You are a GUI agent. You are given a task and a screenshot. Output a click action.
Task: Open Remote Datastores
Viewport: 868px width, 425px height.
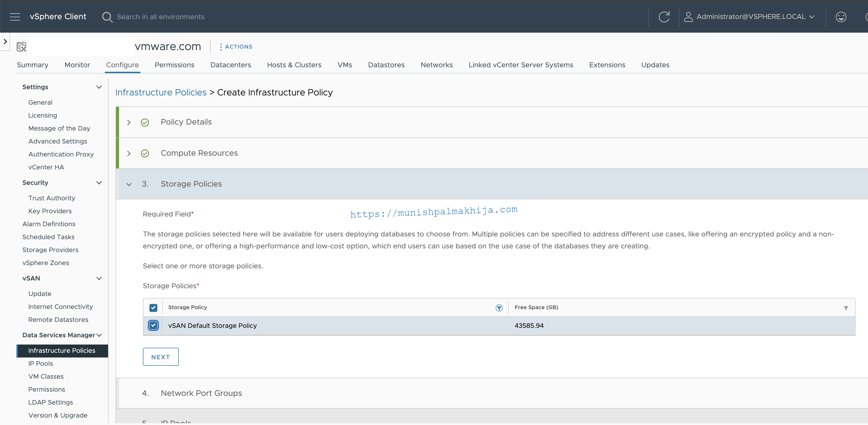[58, 320]
